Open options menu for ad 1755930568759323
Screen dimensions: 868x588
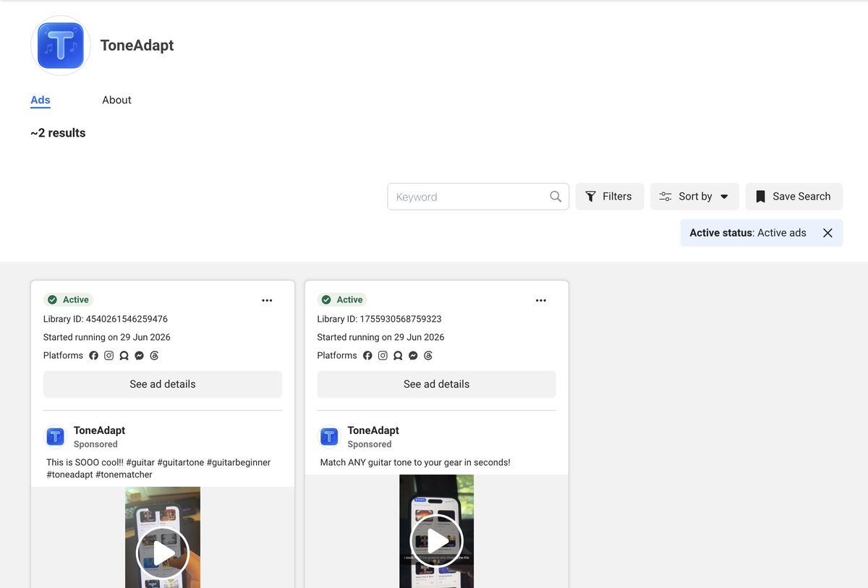point(541,300)
